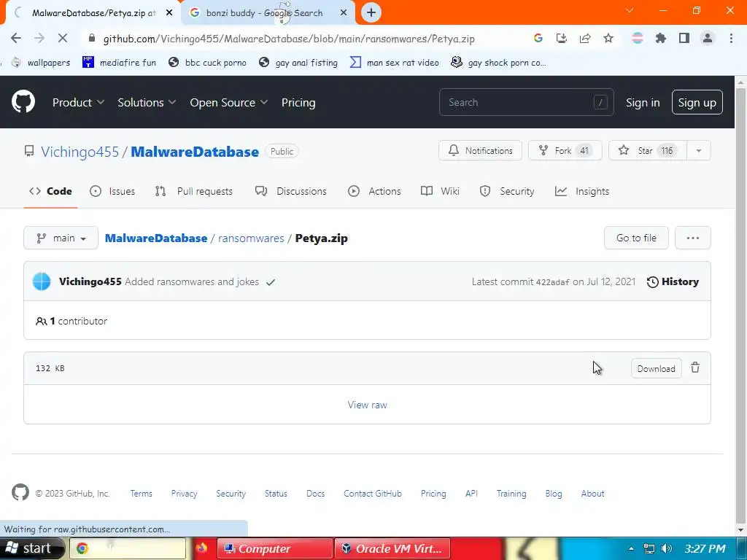
Task: Open the three-dots more options button
Action: [x=693, y=238]
